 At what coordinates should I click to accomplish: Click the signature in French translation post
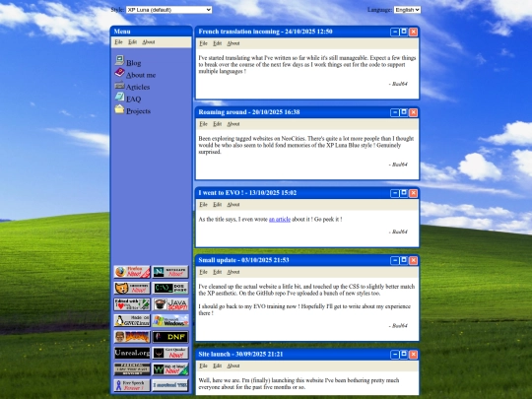[398, 84]
